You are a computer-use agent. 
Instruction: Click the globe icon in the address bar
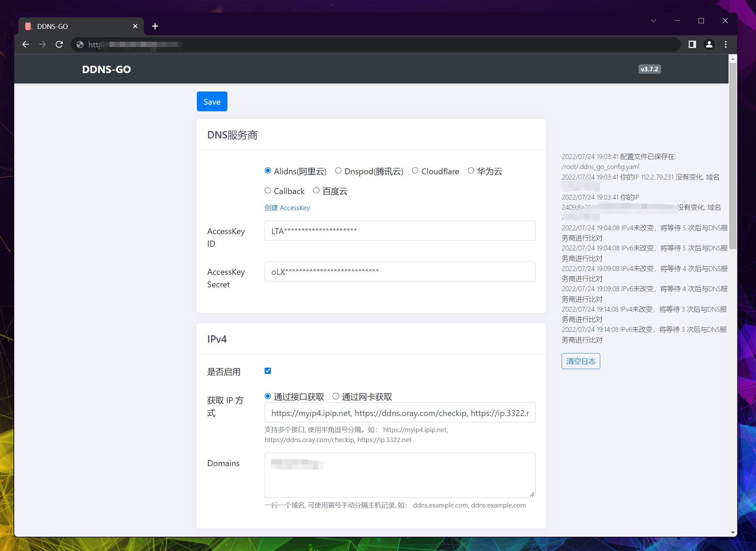[x=80, y=45]
